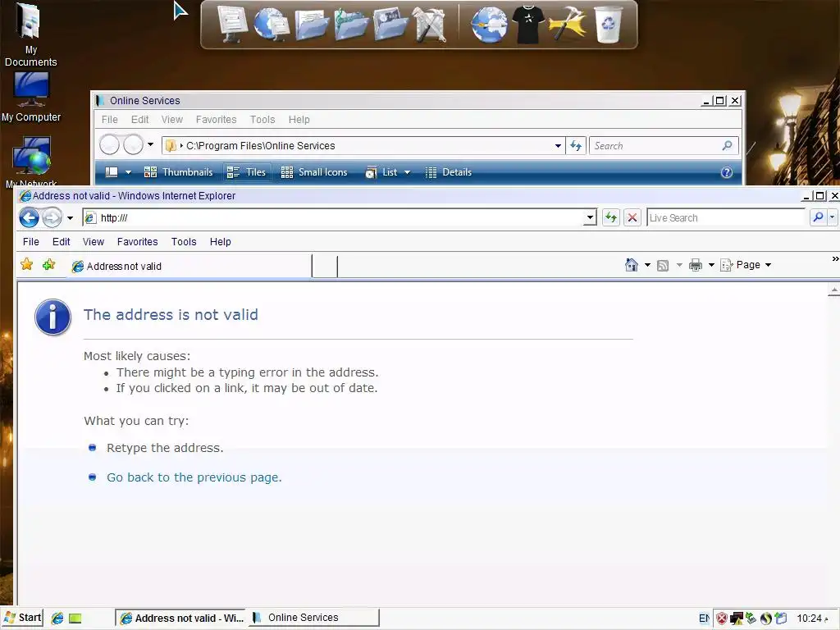Screen dimensions: 840x630
Task: Click the Add to Favorites star-plus icon
Action: pyautogui.click(x=48, y=265)
